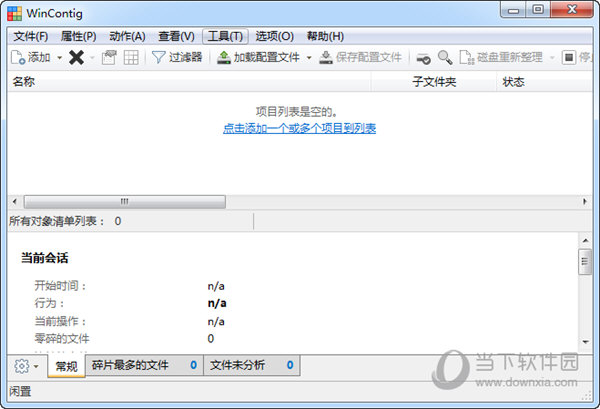Click the 开始时间 label
Screen dimensions: 600x409
tap(60, 286)
